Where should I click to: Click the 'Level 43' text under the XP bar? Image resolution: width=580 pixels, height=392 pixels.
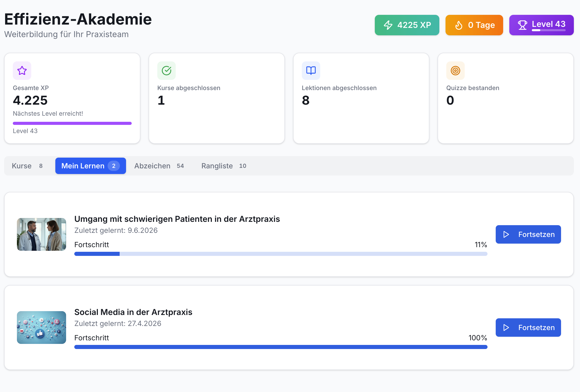pos(25,131)
